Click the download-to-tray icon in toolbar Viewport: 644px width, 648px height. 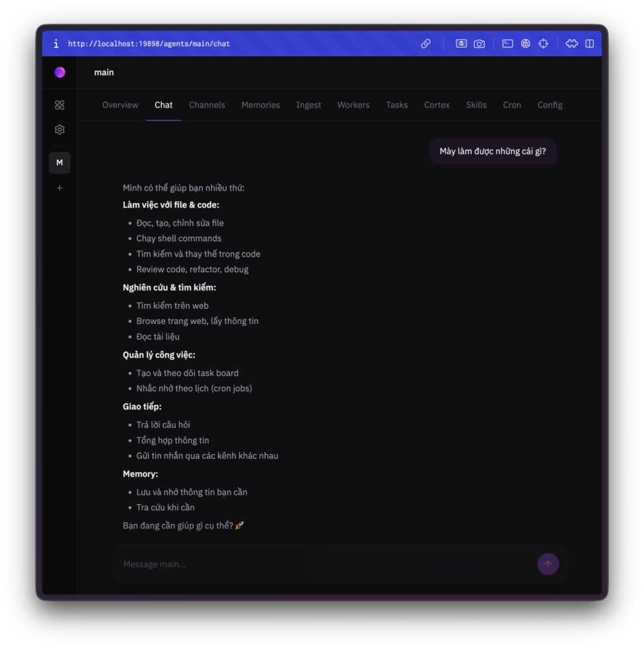coord(461,44)
